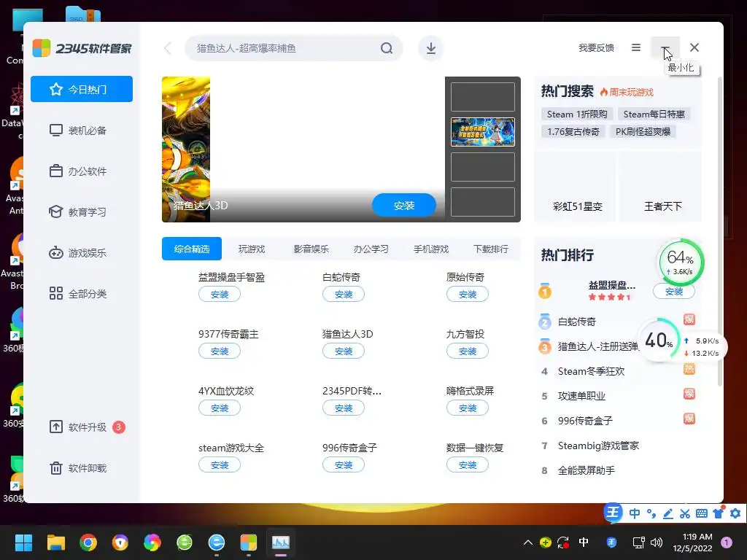Click the search magnifier icon

pos(387,48)
